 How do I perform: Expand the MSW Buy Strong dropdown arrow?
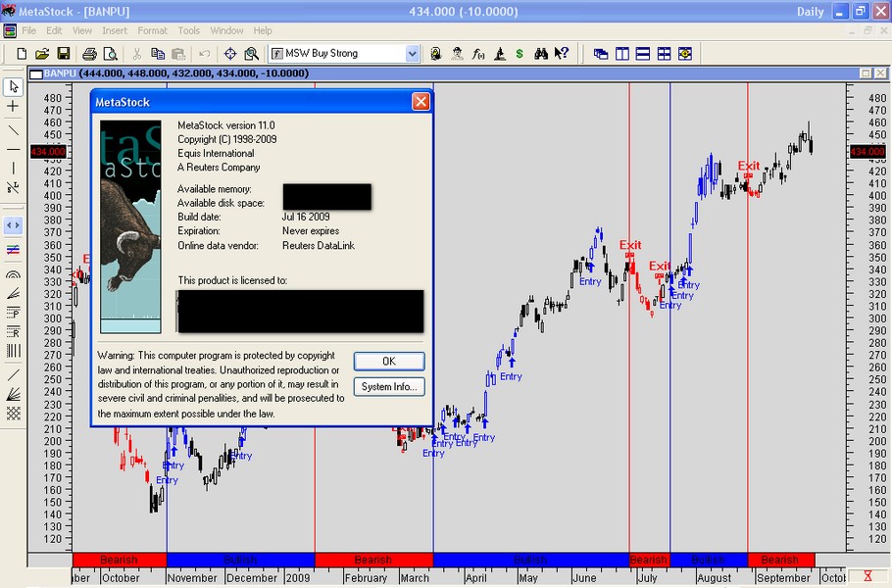point(413,54)
